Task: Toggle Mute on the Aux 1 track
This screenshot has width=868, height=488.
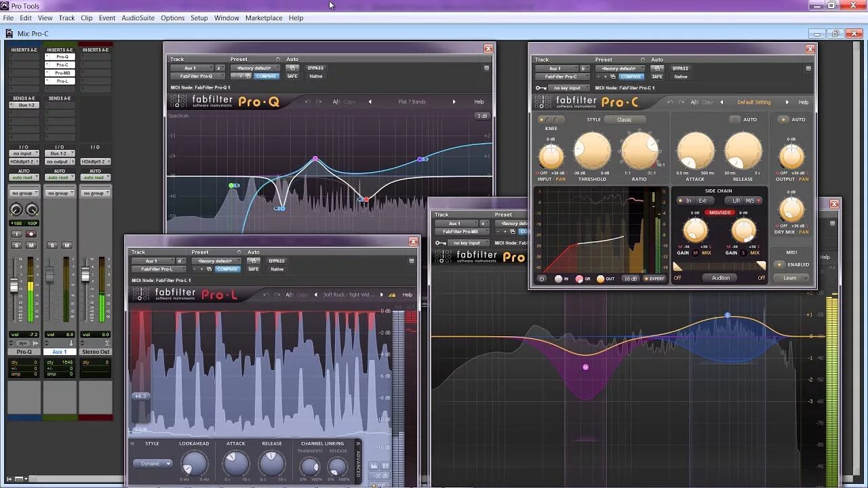Action: click(67, 245)
